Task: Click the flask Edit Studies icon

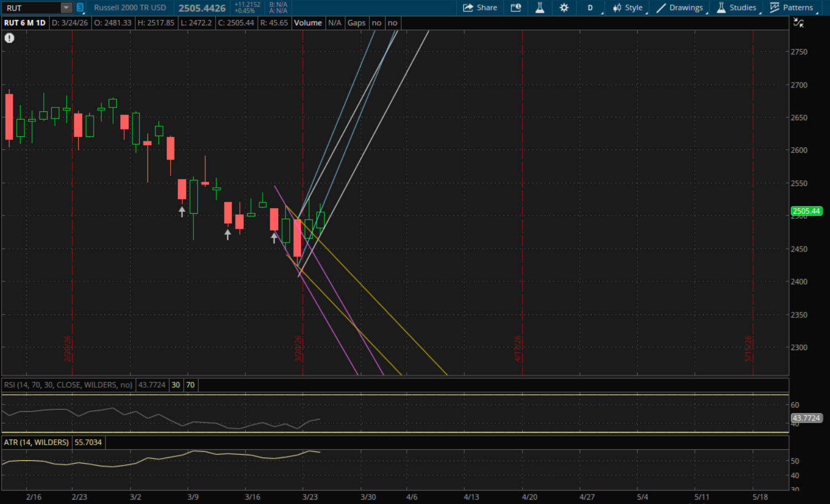Action: 540,8
